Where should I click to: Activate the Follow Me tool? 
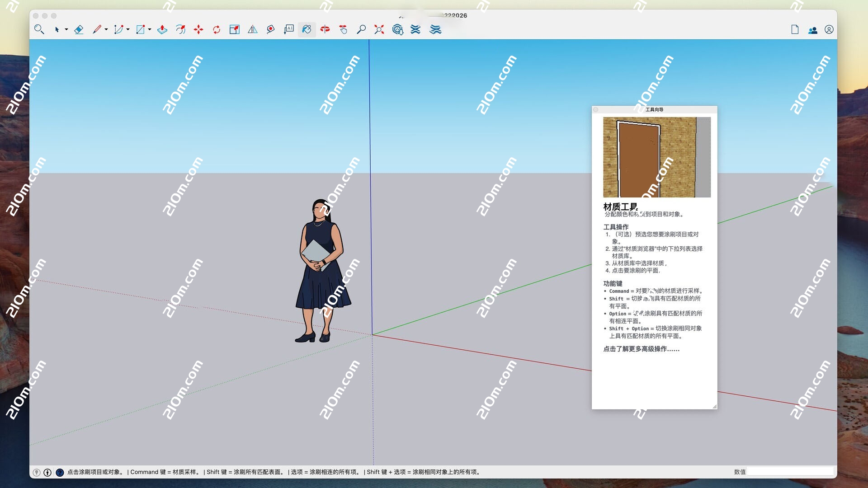coord(181,30)
